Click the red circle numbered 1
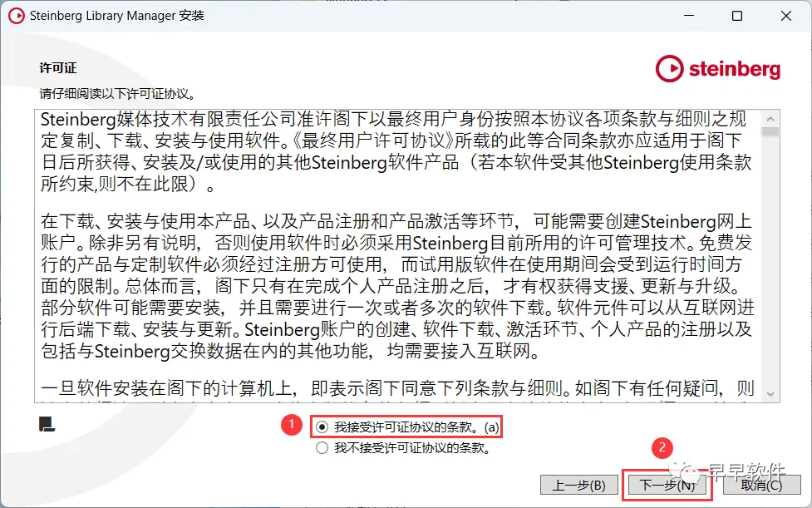812x508 pixels. [x=292, y=425]
